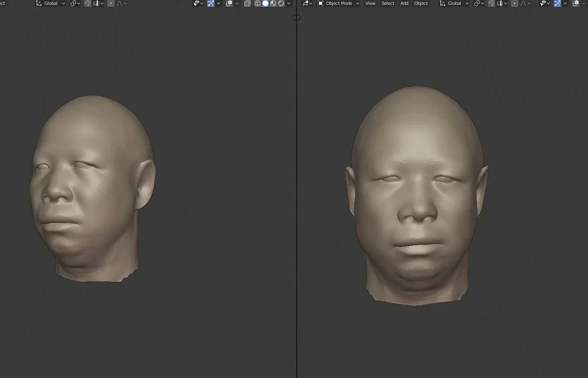Open the Select menu
The height and width of the screenshot is (378, 588).
pos(388,3)
